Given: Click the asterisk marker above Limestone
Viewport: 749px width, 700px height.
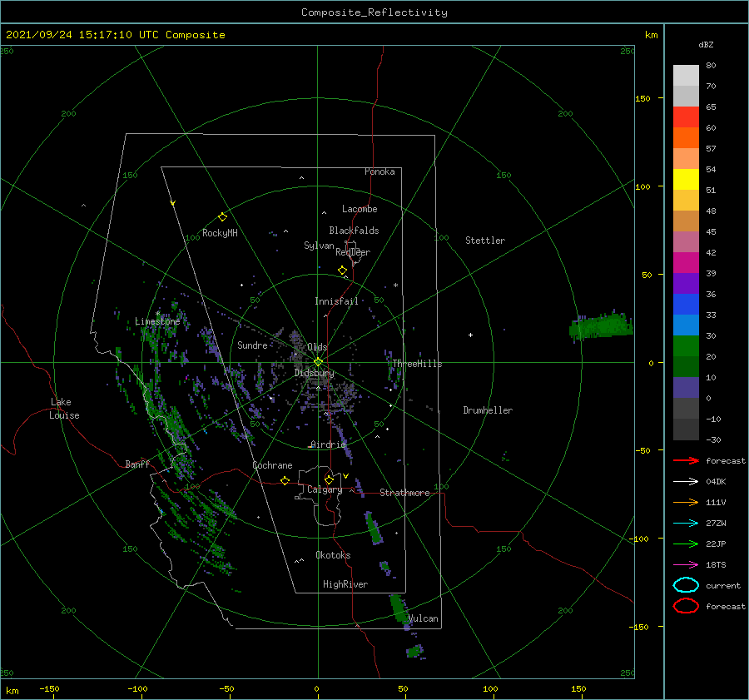Looking at the screenshot, I should pos(157,314).
